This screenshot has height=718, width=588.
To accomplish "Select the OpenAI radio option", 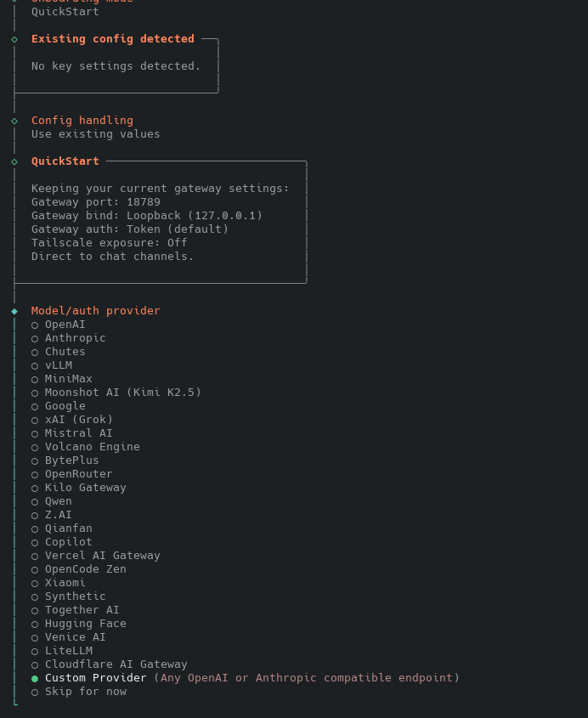I will pos(65,325).
